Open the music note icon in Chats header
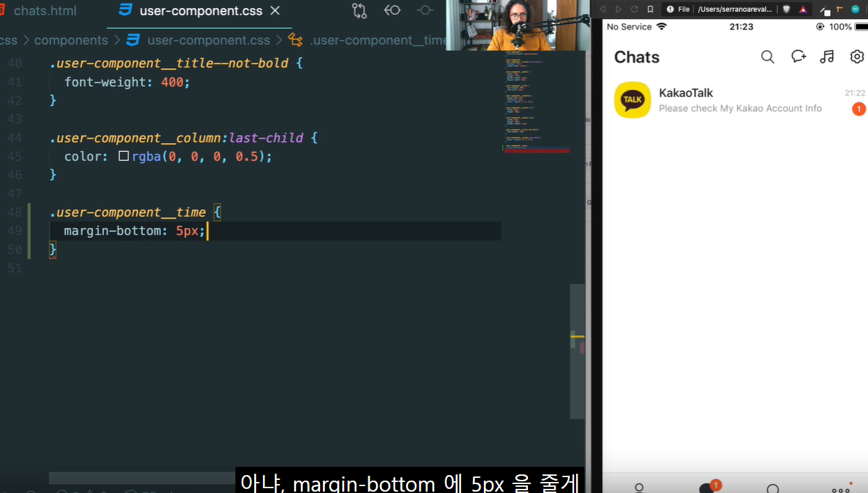This screenshot has height=493, width=868. (827, 57)
